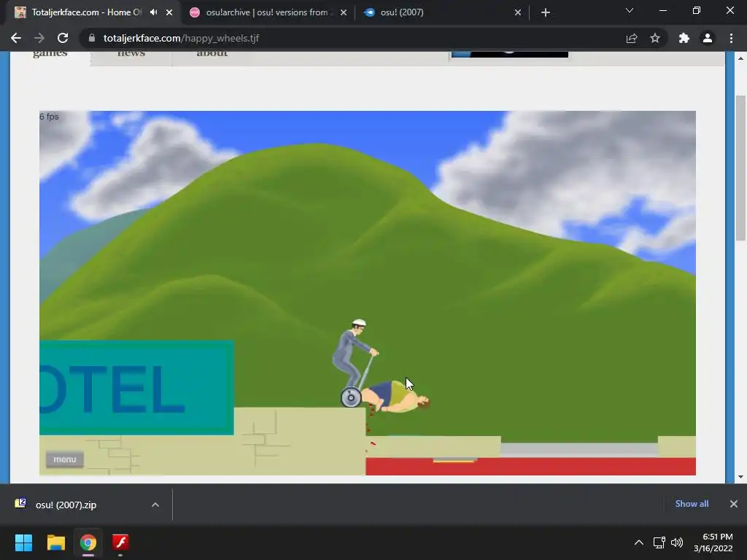Minimize the Chrome window
The image size is (747, 560).
click(662, 10)
